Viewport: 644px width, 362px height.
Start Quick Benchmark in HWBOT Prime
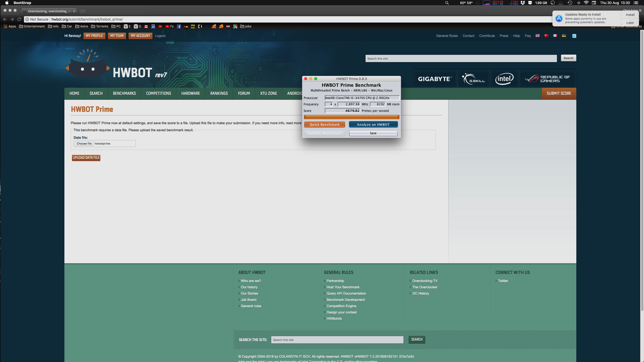coord(325,124)
